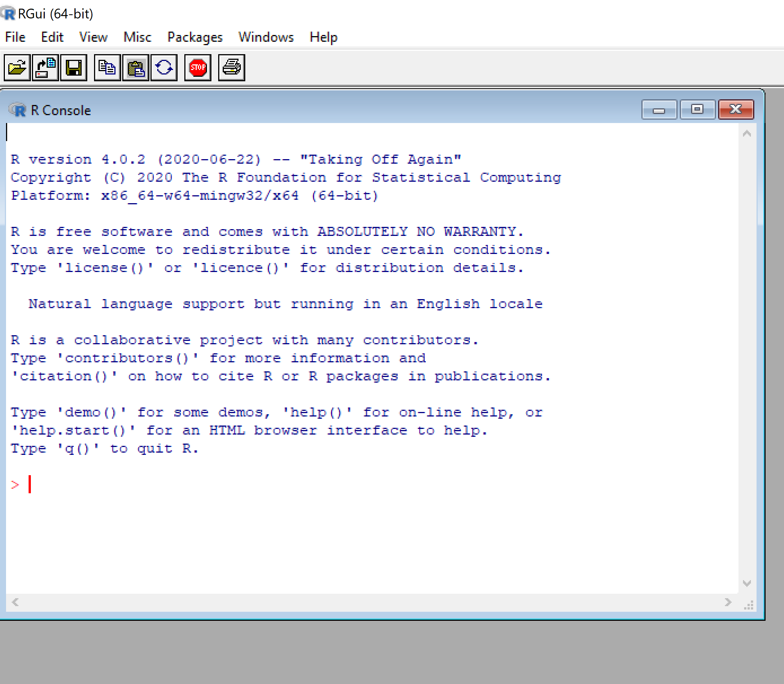This screenshot has width=784, height=684.
Task: Click the Save workspace floppy icon
Action: [x=74, y=68]
